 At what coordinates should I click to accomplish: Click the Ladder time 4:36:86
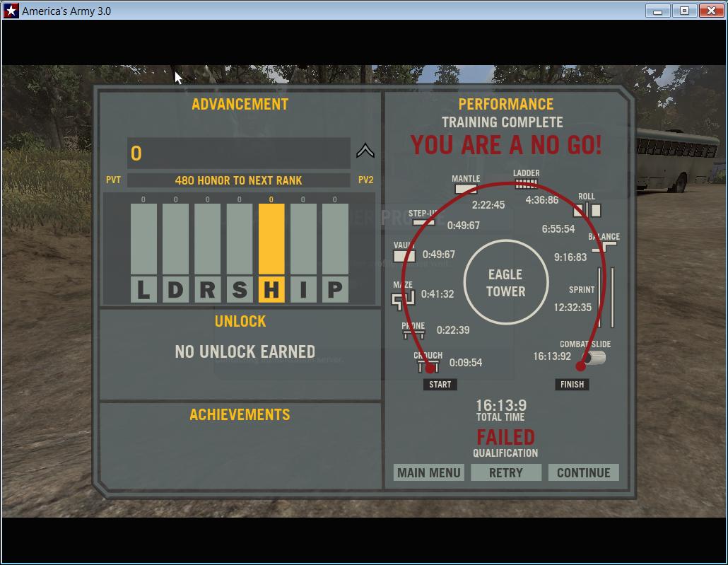point(542,200)
